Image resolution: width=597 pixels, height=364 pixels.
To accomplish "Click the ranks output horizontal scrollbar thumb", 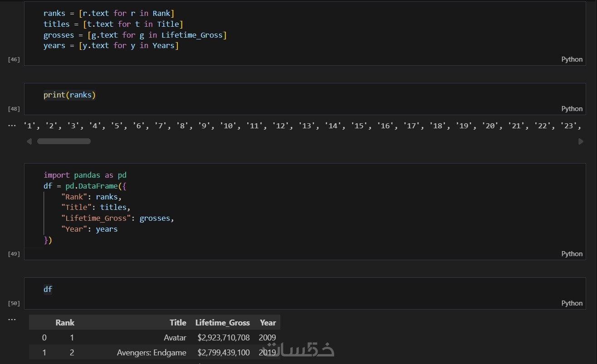I will (64, 141).
